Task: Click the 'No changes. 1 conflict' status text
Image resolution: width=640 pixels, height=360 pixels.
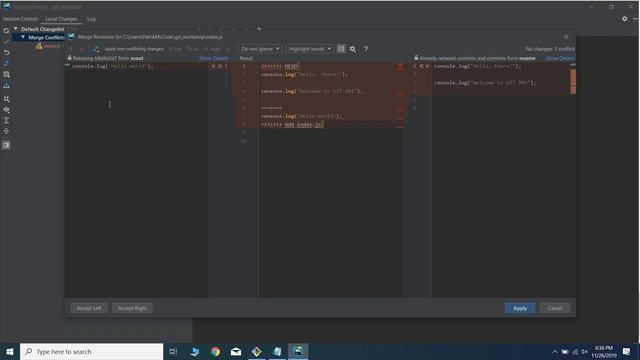Action: 550,49
